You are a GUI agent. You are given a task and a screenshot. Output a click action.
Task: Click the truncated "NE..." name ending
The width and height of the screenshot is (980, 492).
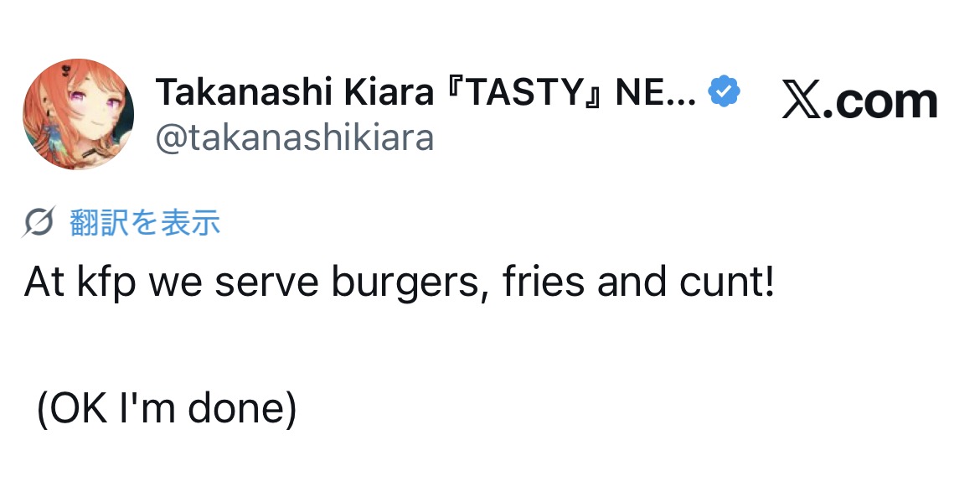(655, 93)
